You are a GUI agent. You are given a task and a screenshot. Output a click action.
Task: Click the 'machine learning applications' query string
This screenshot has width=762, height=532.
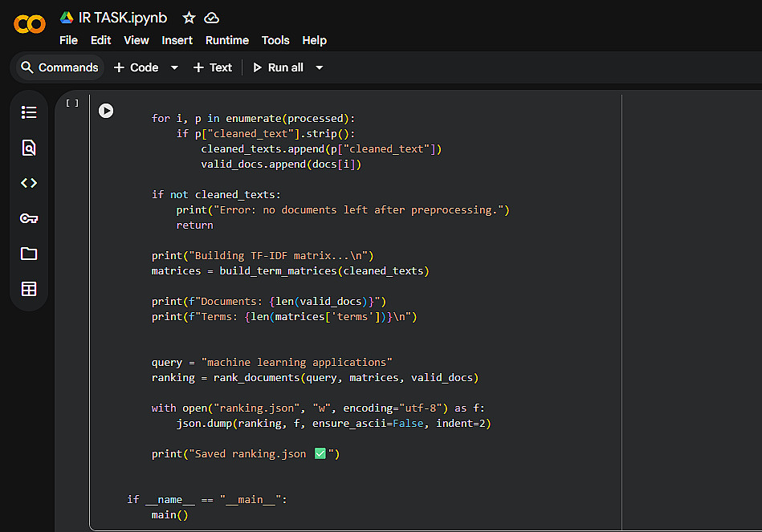point(296,363)
